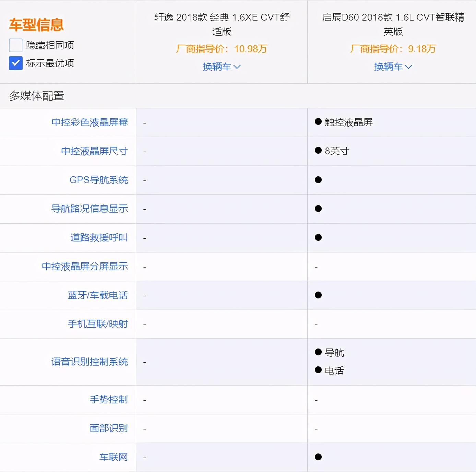Click the equipped dot in 蓝牙/车载电话 row
The image size is (476, 472).
coord(318,295)
